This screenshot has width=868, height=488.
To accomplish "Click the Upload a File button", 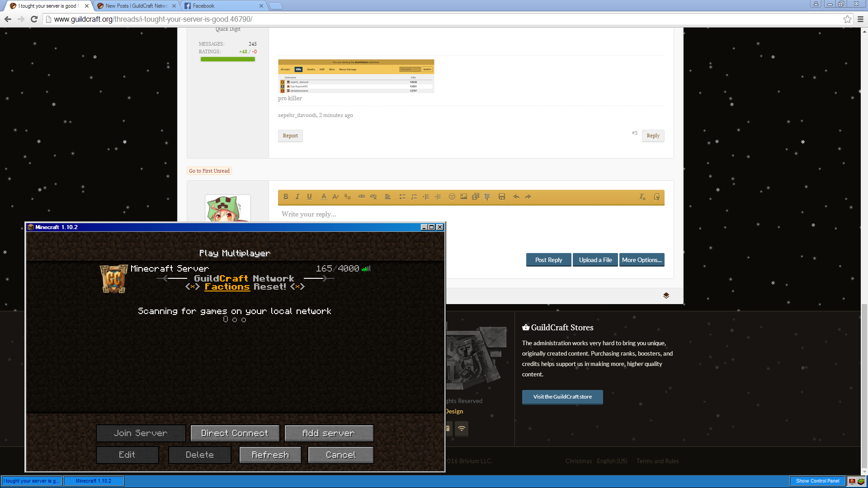I will 595,260.
